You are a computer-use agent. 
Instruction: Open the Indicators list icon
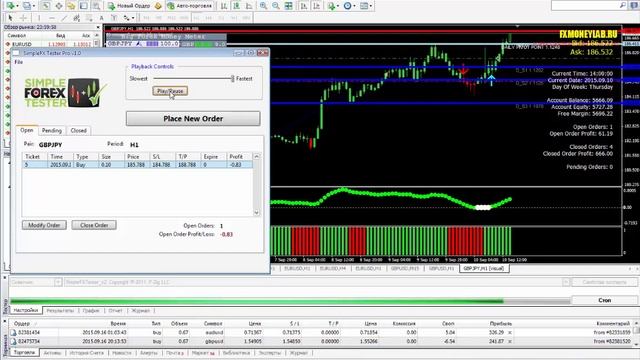tap(331, 6)
